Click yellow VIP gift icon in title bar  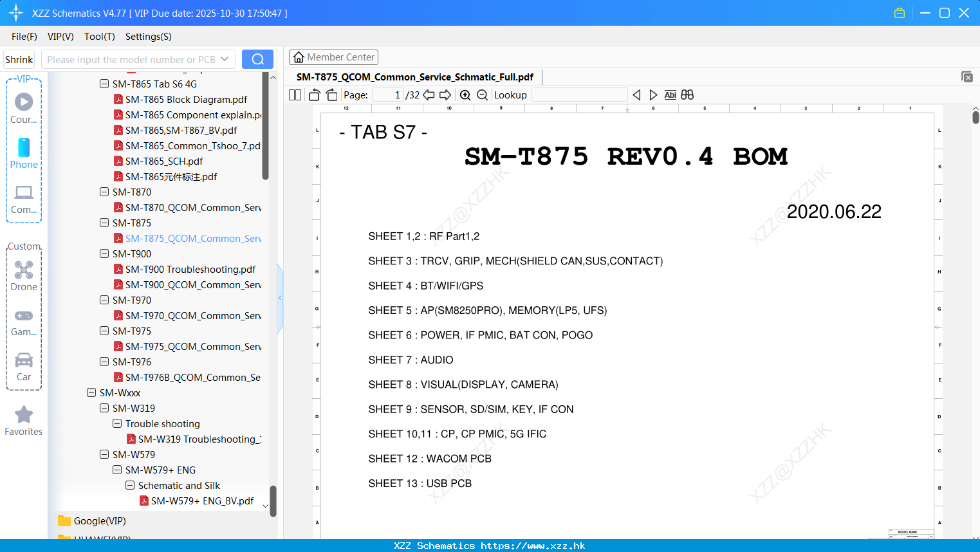900,13
